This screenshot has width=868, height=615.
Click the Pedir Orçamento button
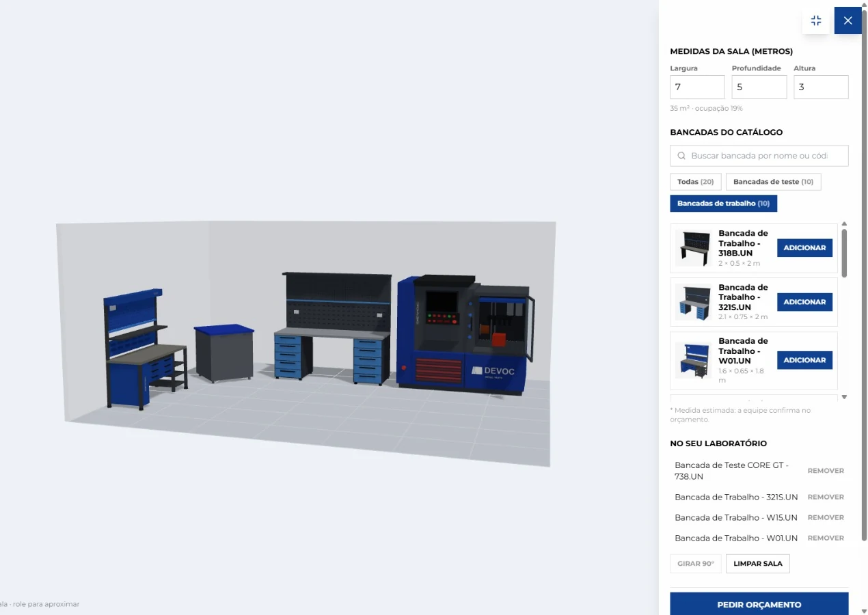759,604
